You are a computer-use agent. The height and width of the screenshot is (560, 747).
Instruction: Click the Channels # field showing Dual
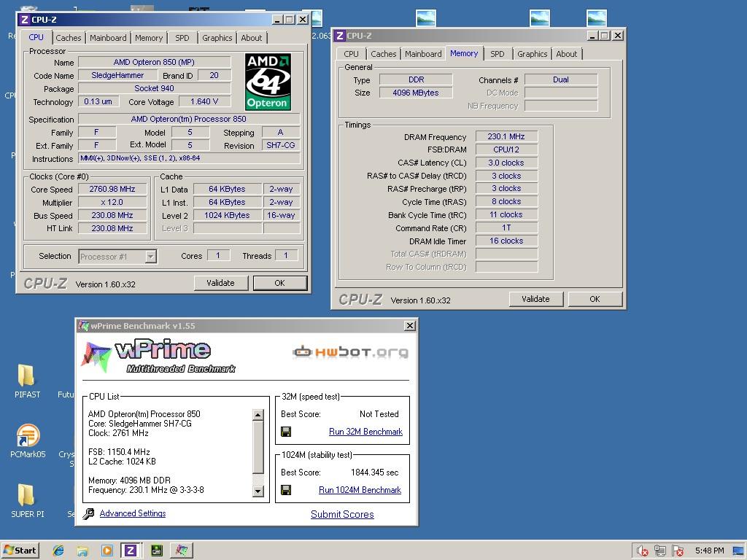561,79
